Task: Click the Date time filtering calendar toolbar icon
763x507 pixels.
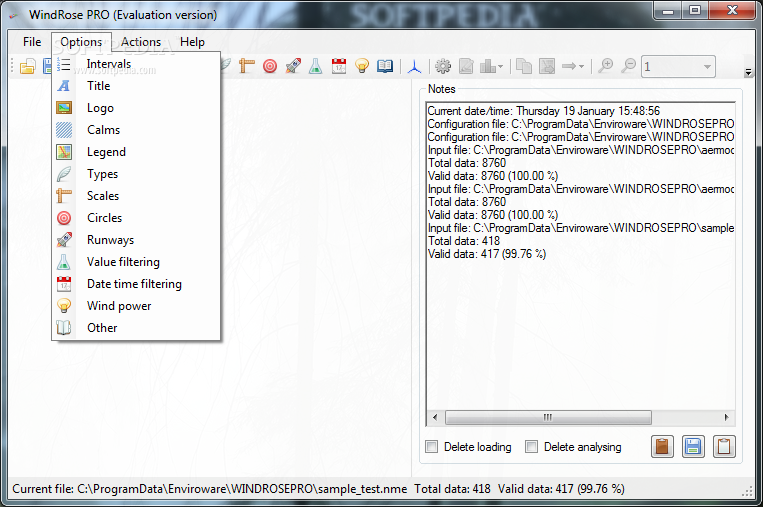Action: click(x=339, y=66)
